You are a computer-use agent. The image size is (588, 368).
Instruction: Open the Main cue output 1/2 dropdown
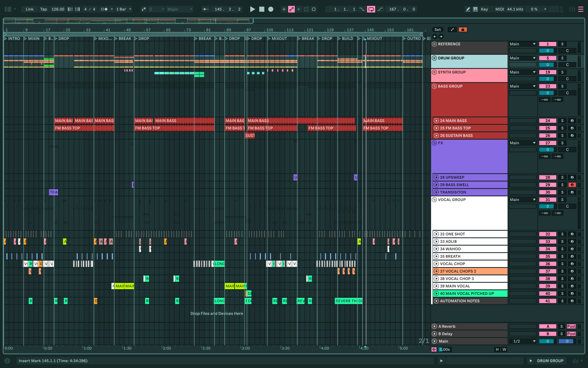tap(523, 342)
